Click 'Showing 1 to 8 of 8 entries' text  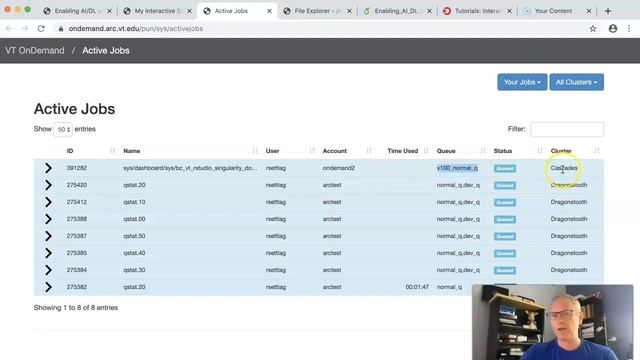[x=76, y=308]
